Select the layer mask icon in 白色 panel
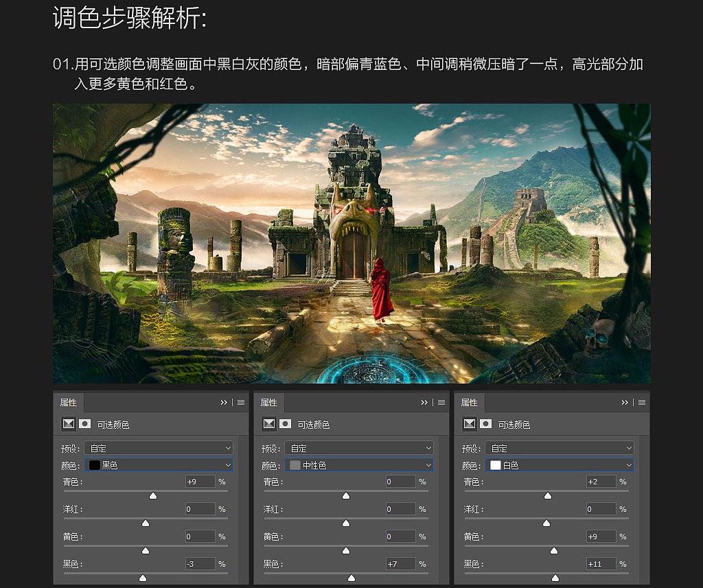 [x=485, y=423]
